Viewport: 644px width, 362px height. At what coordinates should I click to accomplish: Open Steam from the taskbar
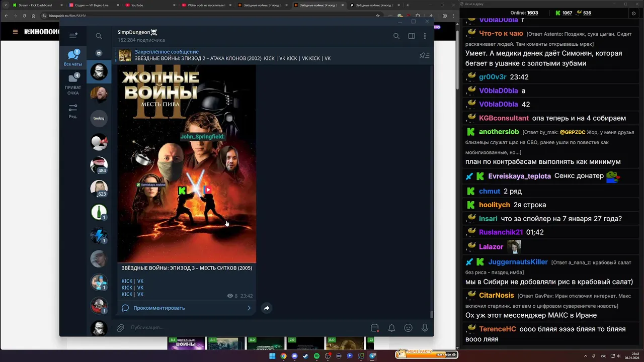[x=305, y=356]
